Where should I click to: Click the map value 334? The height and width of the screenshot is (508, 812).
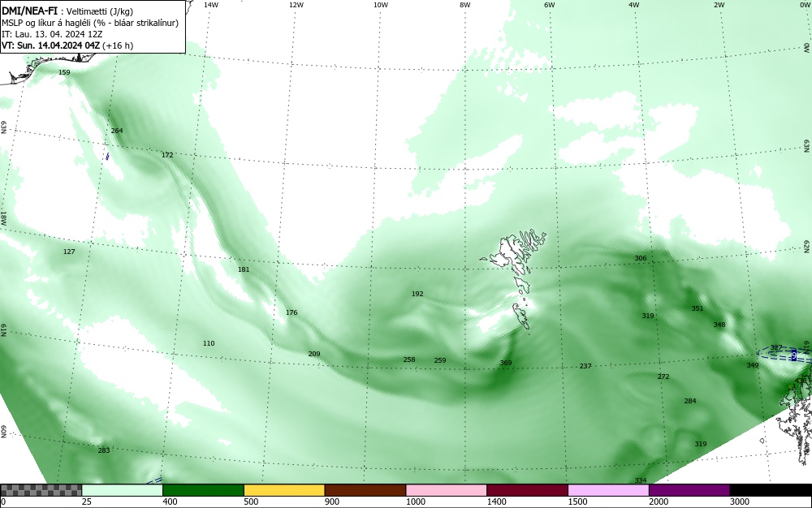641,480
